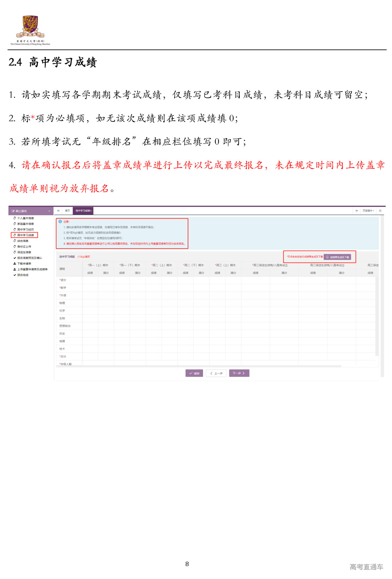Open 上传盖章申请表及成绩单 in the sidebar
The height and width of the screenshot is (579, 392).
[x=32, y=269]
